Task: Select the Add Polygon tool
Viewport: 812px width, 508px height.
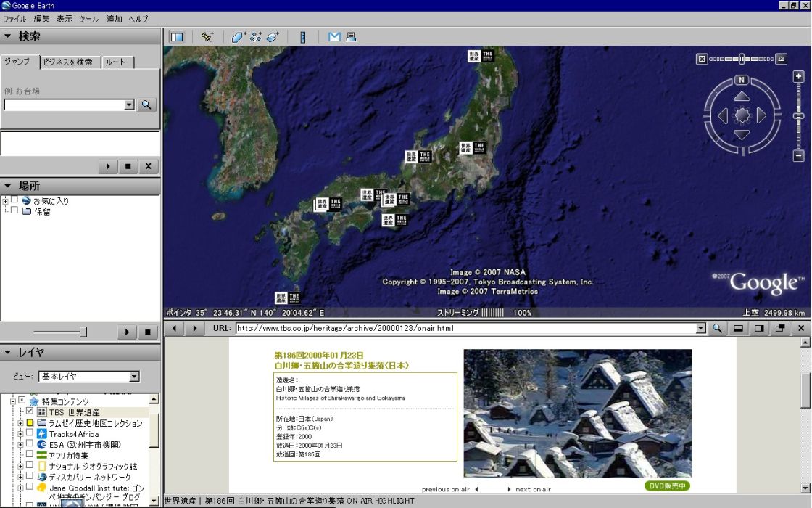Action: [x=238, y=37]
